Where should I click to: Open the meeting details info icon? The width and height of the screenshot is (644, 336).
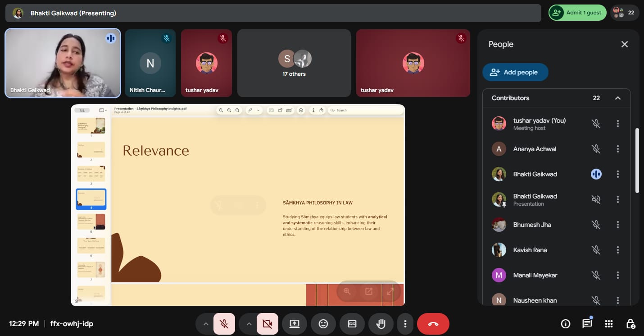pos(565,324)
